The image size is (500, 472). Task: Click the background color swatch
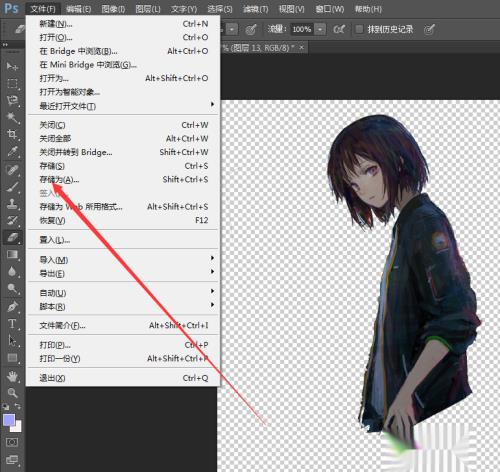[17, 427]
